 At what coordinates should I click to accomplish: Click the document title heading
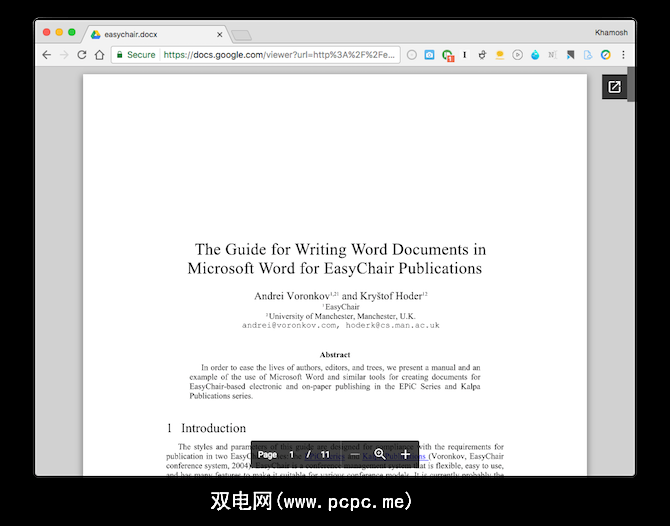(335, 259)
